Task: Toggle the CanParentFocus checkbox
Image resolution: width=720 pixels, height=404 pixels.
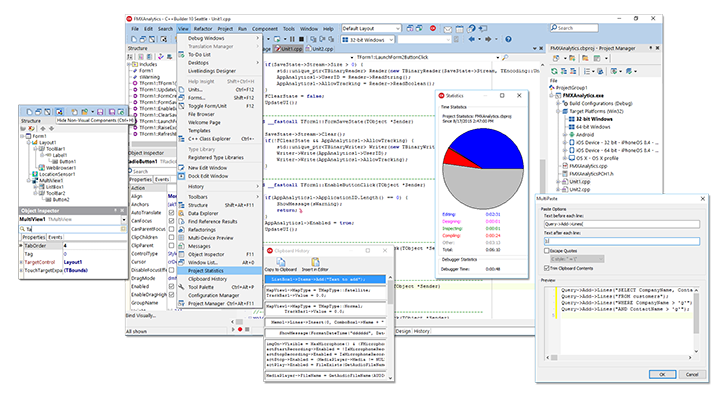Action: pyautogui.click(x=171, y=229)
